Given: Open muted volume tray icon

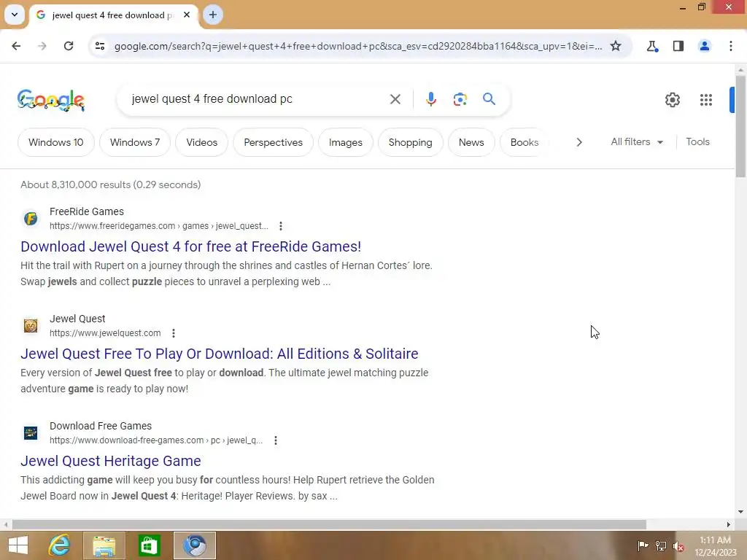Looking at the screenshot, I should pyautogui.click(x=678, y=546).
